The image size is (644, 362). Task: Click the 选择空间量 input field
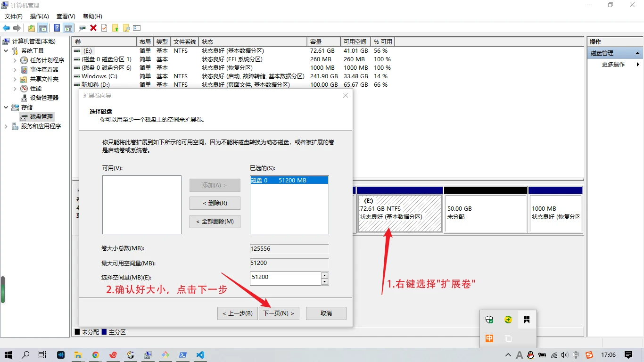[285, 278]
